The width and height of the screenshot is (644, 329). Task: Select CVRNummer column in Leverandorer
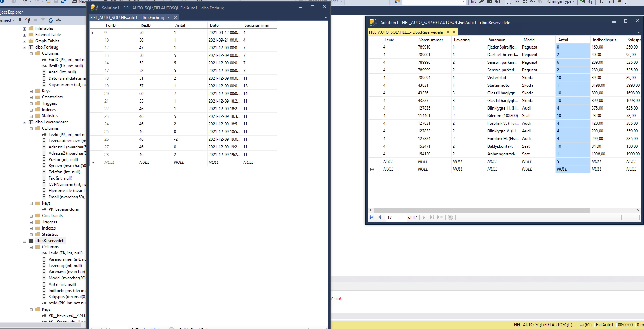(67, 184)
